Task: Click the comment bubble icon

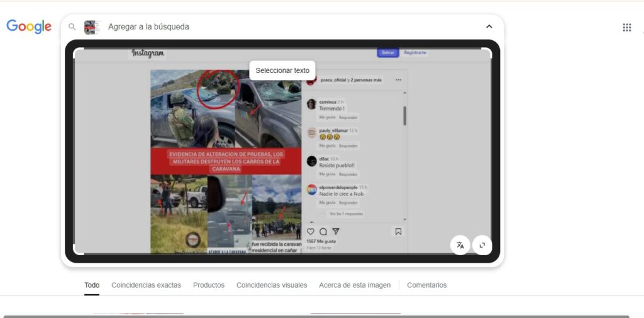Action: click(323, 231)
